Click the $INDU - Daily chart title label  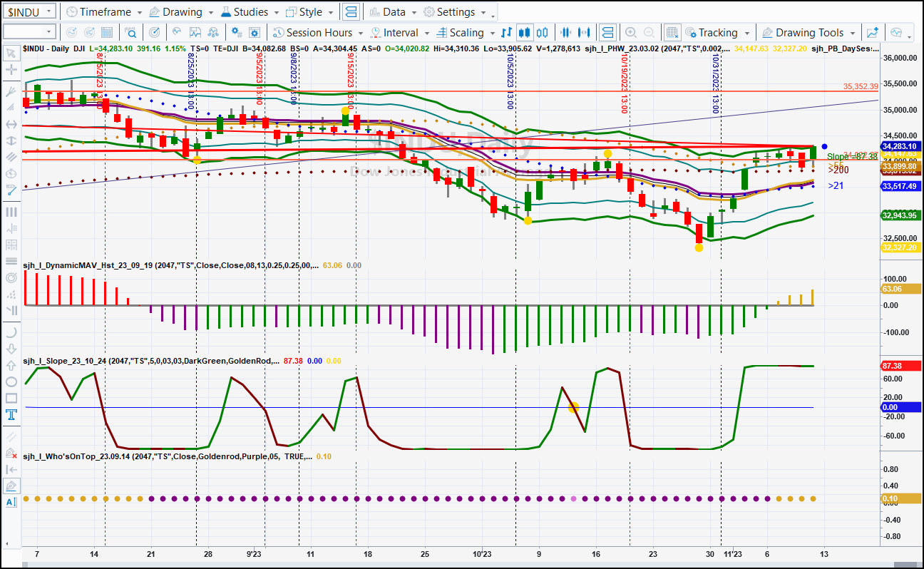click(46, 48)
